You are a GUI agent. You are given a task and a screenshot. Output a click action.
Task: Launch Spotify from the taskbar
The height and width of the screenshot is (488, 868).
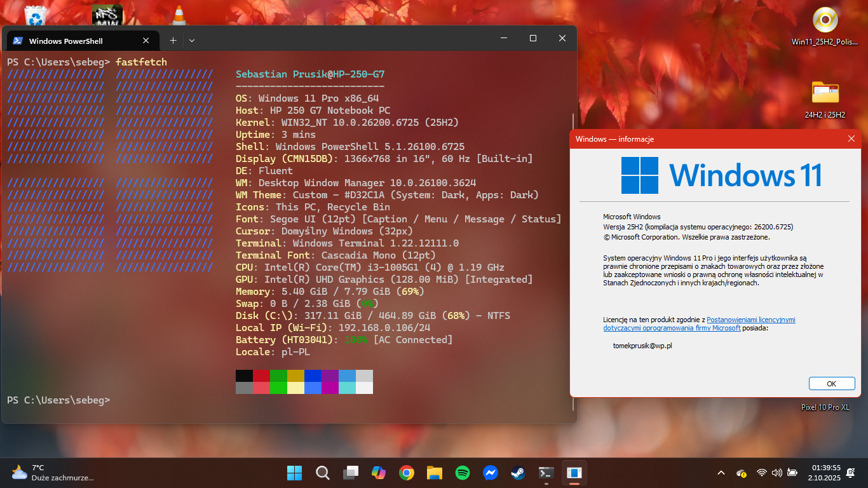click(x=463, y=473)
